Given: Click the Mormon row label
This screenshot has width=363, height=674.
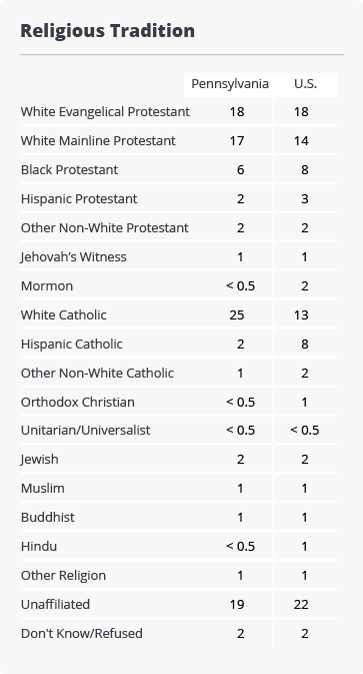Looking at the screenshot, I should pyautogui.click(x=47, y=286).
